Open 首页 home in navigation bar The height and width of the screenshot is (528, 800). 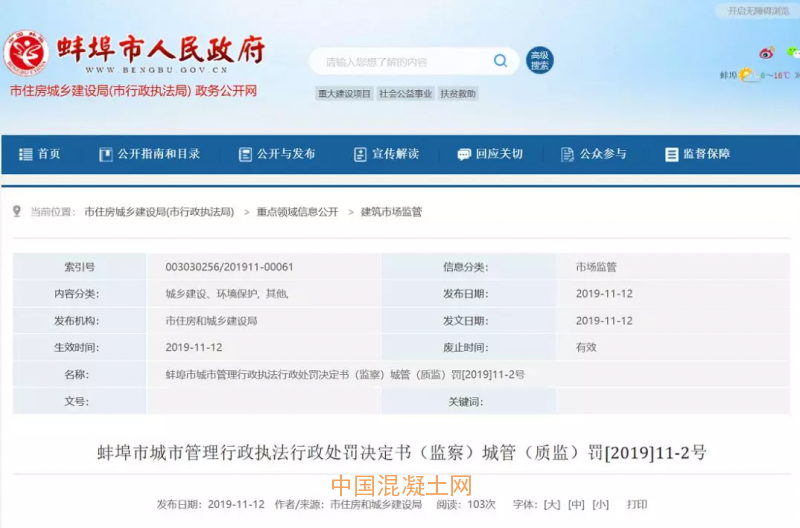click(x=40, y=154)
